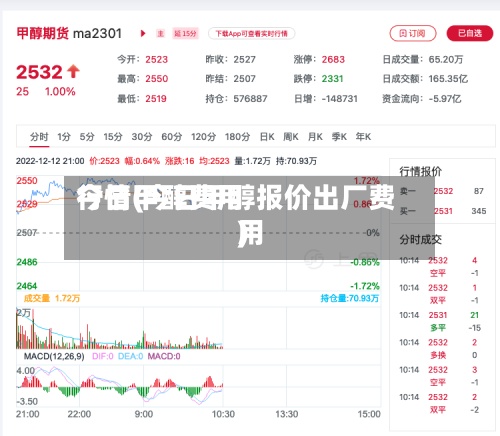Click the 日成交额 value 165.35亿
500x436 pixels.
[448, 79]
